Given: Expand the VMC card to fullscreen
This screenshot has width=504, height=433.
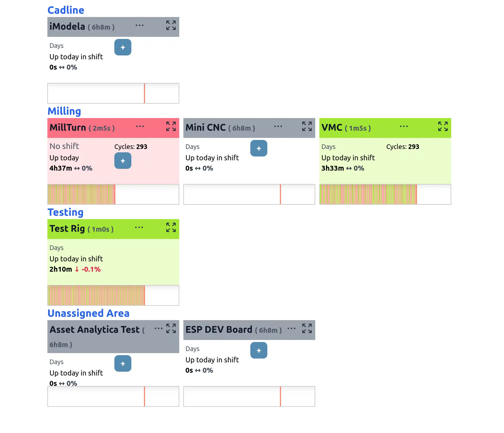Looking at the screenshot, I should tap(443, 127).
